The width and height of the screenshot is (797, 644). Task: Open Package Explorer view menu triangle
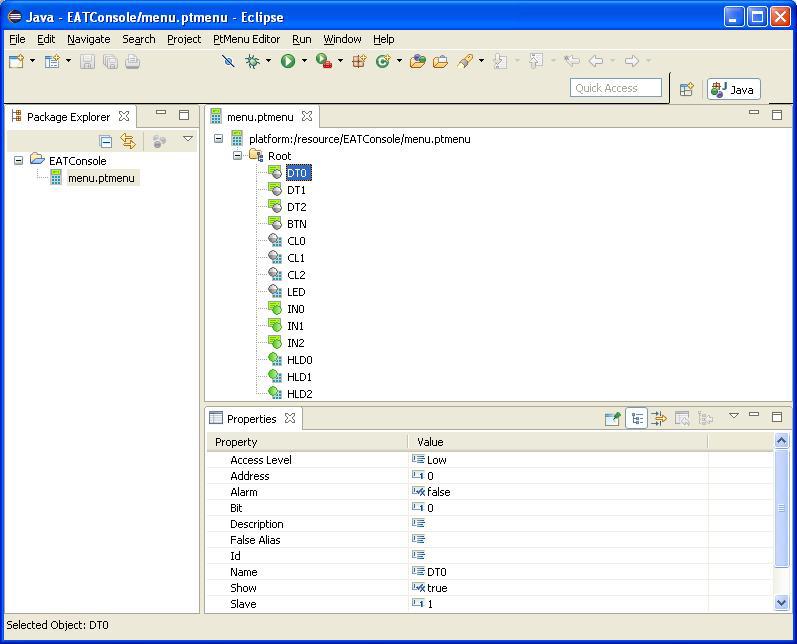[188, 138]
